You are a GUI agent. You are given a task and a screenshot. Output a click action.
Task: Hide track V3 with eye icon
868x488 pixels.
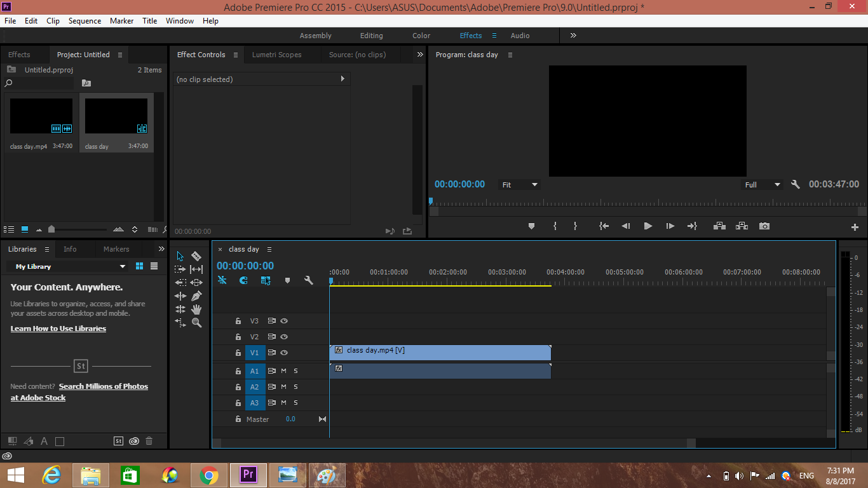285,321
